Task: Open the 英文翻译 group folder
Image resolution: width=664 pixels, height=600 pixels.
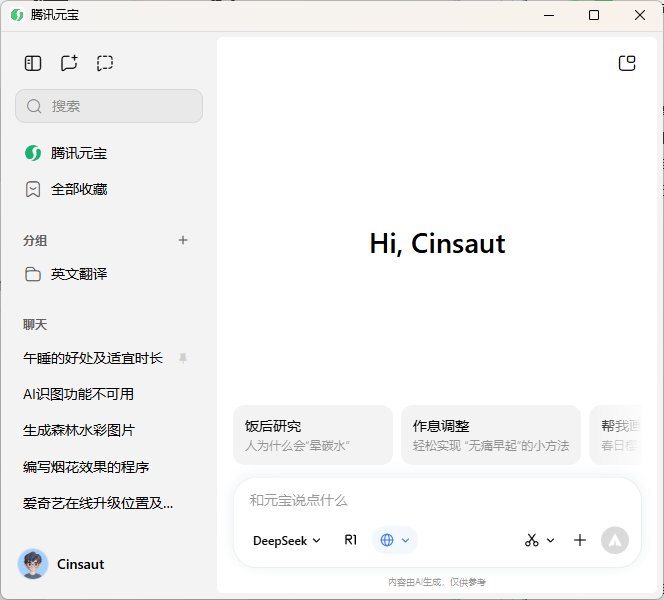Action: (x=79, y=274)
